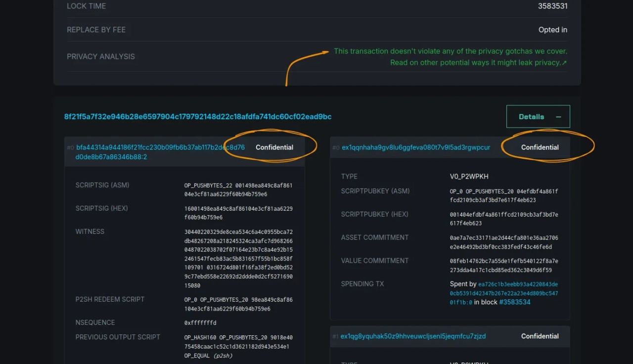Image resolution: width=633 pixels, height=364 pixels.
Task: Click the nSequence value 0xfffffffd
Action: (200, 323)
